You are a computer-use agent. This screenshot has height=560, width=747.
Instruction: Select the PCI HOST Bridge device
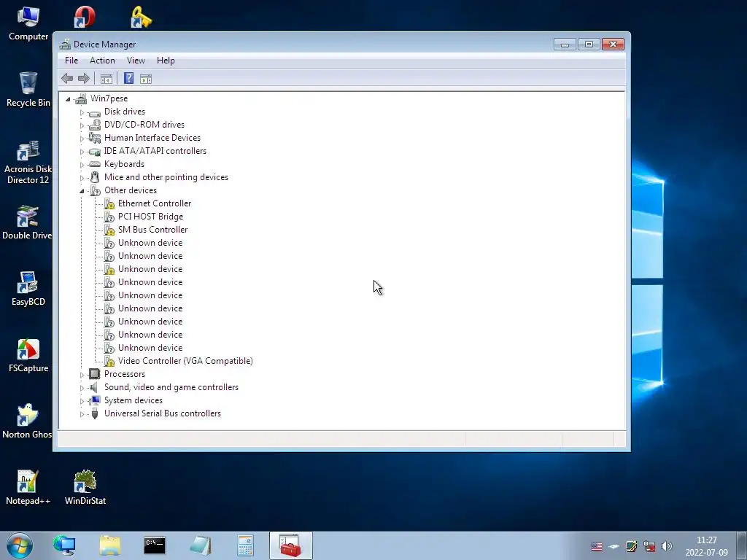pos(150,216)
